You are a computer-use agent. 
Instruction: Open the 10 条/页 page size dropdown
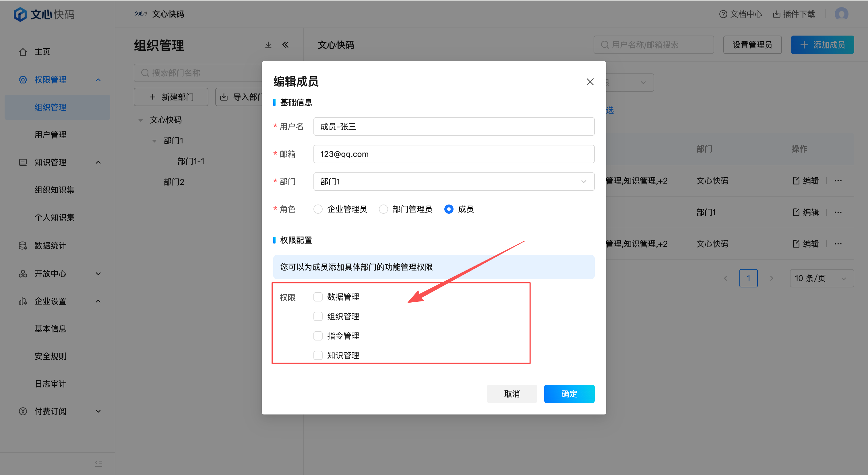(821, 278)
